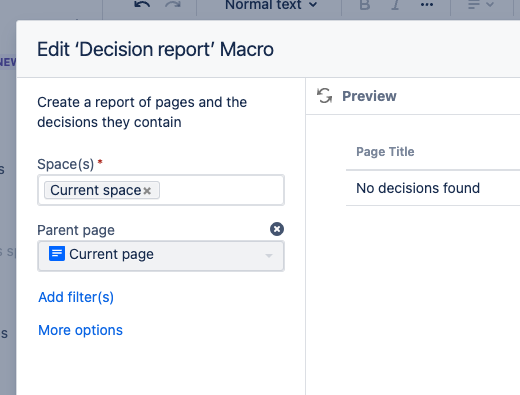Screen dimensions: 520x395
Task: Remove the Current space tag
Action: [147, 191]
